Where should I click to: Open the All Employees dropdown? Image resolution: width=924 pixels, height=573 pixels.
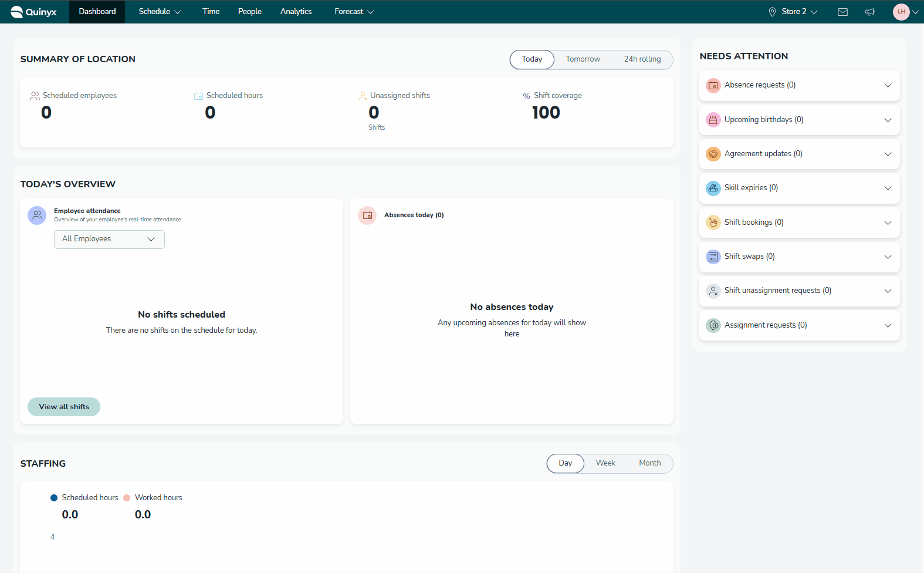click(109, 240)
